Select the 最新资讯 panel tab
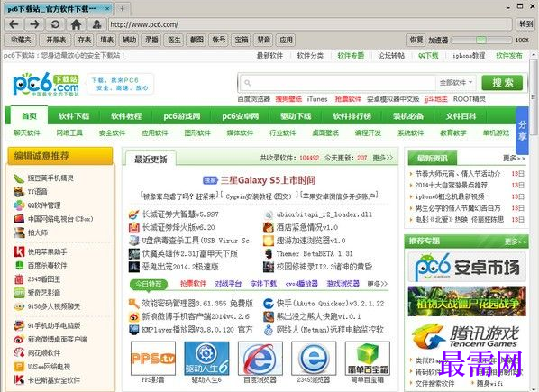Screen dimensions: 539x392 [433, 158]
